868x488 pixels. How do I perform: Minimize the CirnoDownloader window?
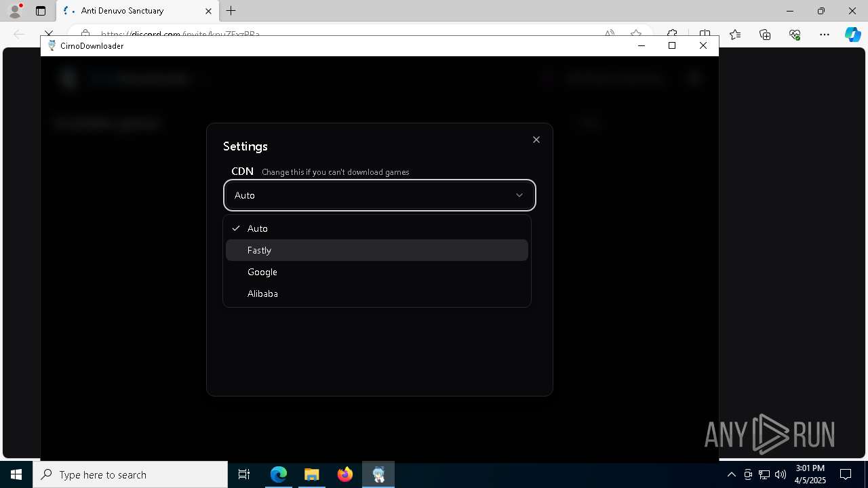click(x=642, y=45)
